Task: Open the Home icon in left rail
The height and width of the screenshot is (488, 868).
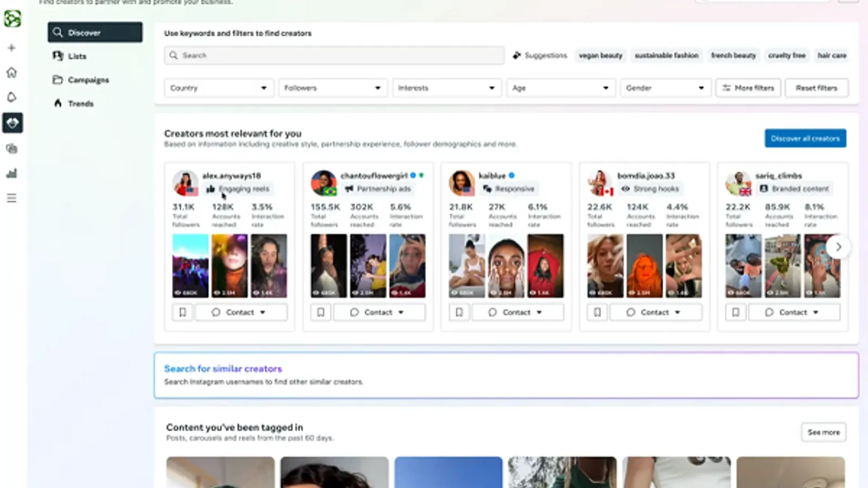Action: tap(11, 72)
